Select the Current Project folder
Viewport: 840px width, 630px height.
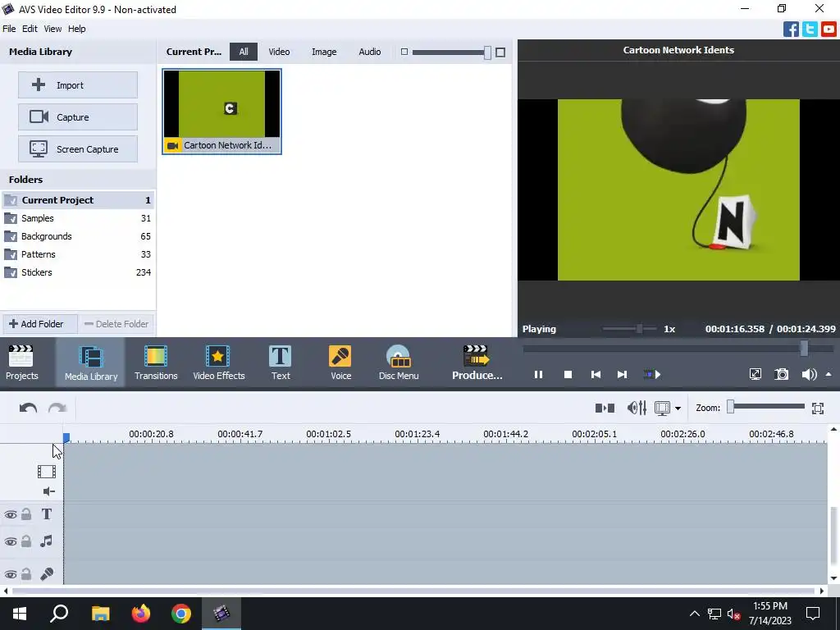pos(78,200)
